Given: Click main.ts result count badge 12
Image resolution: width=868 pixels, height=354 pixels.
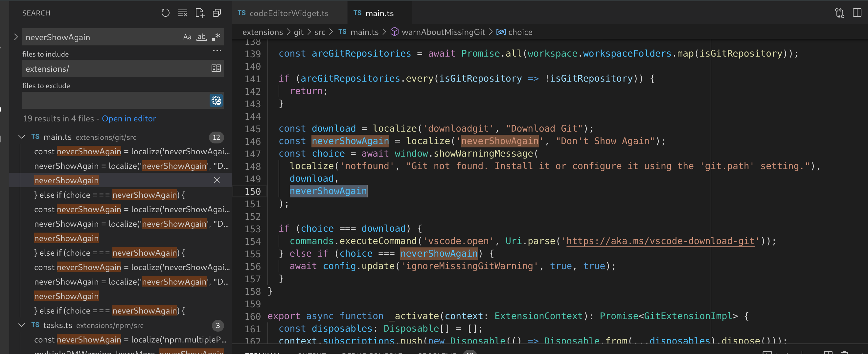Looking at the screenshot, I should (x=216, y=137).
